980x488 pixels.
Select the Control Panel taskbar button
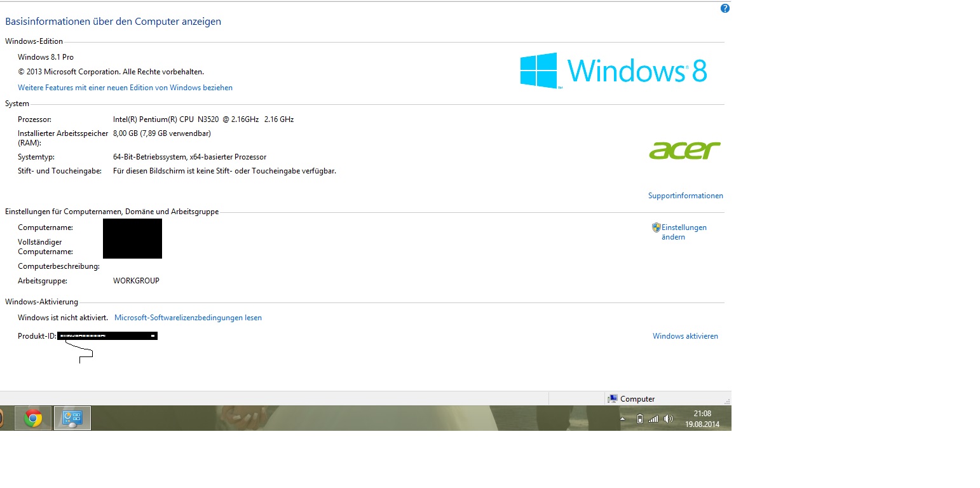(72, 418)
